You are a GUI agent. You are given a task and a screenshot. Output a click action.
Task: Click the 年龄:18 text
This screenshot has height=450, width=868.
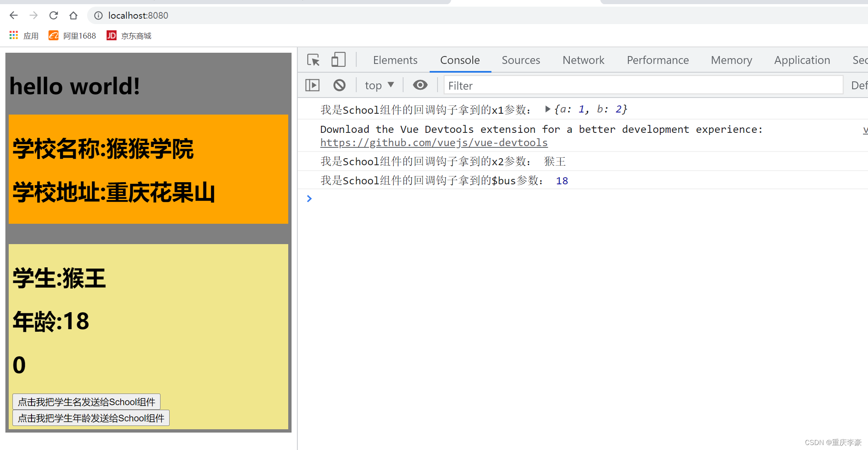pos(51,321)
